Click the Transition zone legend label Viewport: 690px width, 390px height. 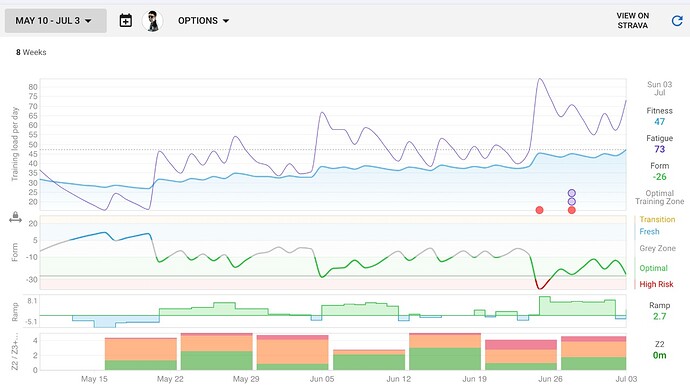click(x=657, y=219)
